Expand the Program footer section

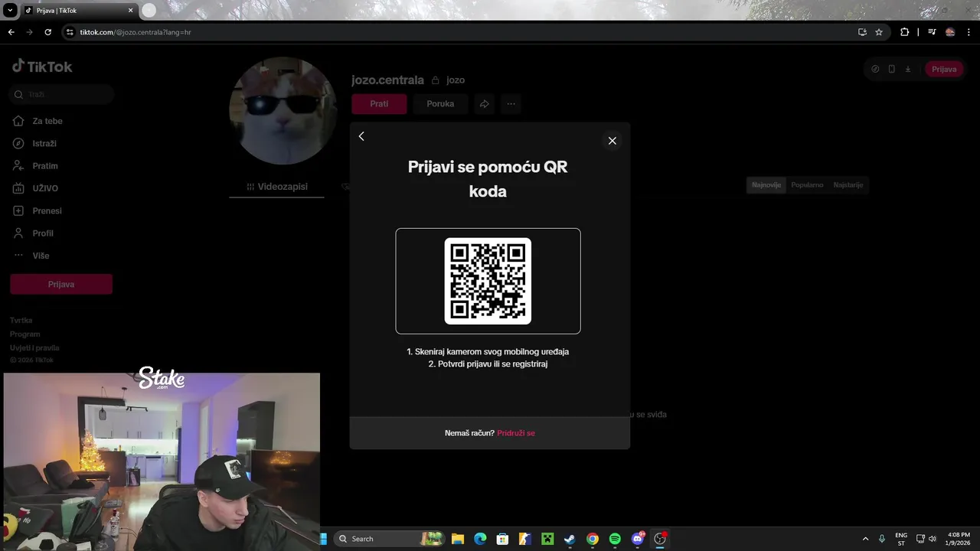(x=25, y=334)
